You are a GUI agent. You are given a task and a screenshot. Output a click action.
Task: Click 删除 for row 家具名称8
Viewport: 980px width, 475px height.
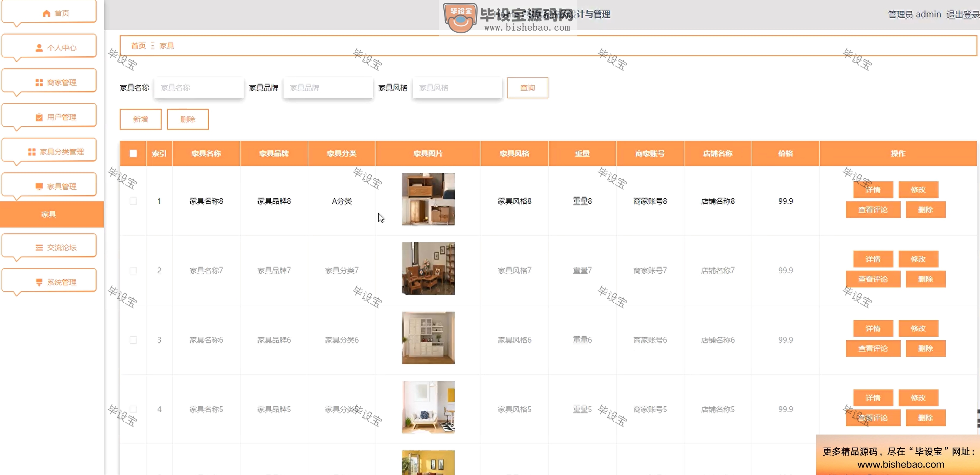925,210
